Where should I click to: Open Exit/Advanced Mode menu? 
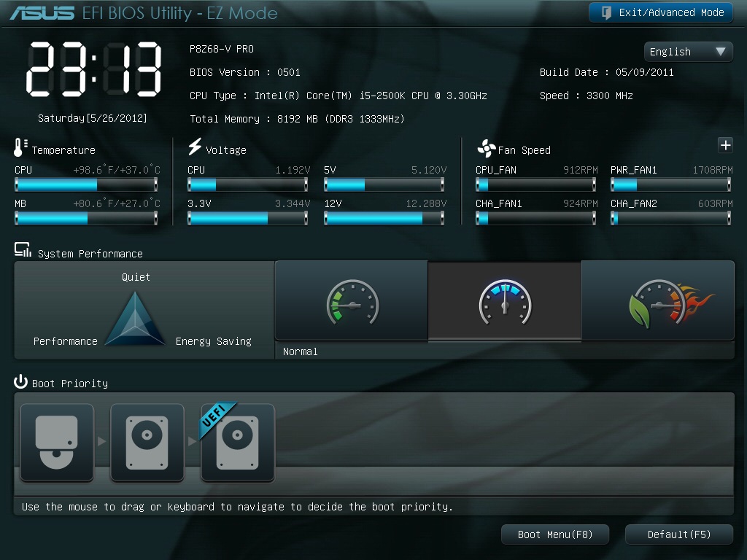(x=660, y=12)
